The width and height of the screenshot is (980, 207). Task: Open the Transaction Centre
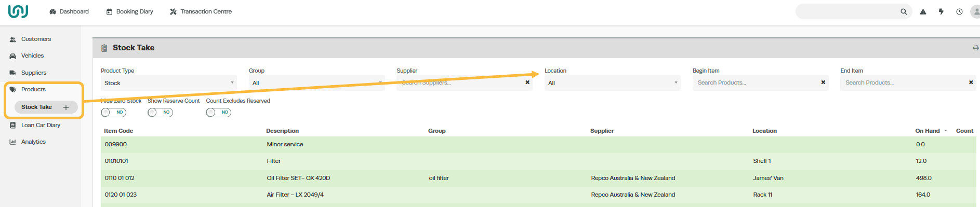click(201, 11)
